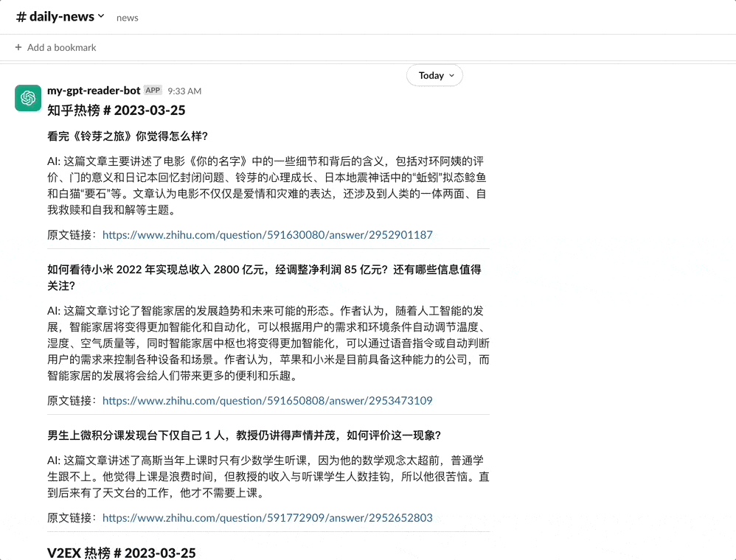736x560 pixels.
Task: Open zhihu link ending in answer/2952901187
Action: (x=267, y=234)
